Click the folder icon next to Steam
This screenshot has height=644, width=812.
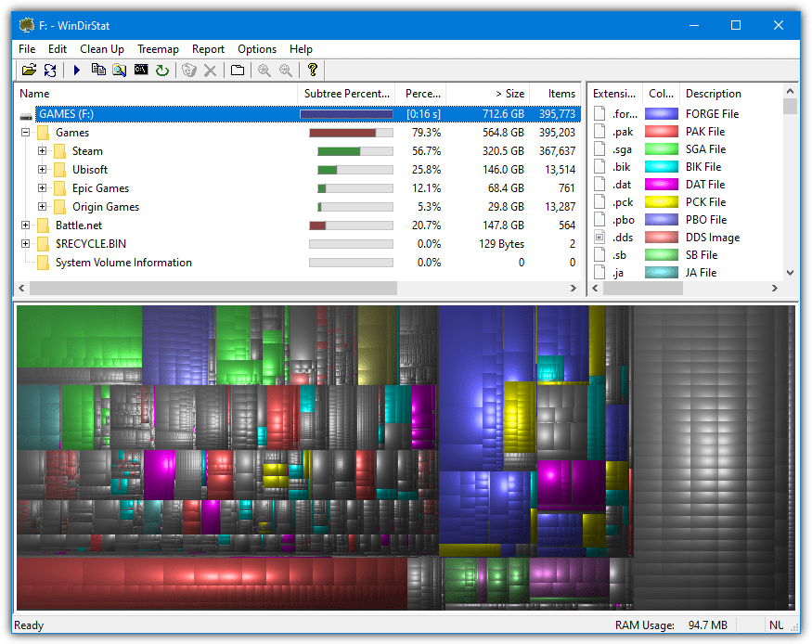[59, 151]
